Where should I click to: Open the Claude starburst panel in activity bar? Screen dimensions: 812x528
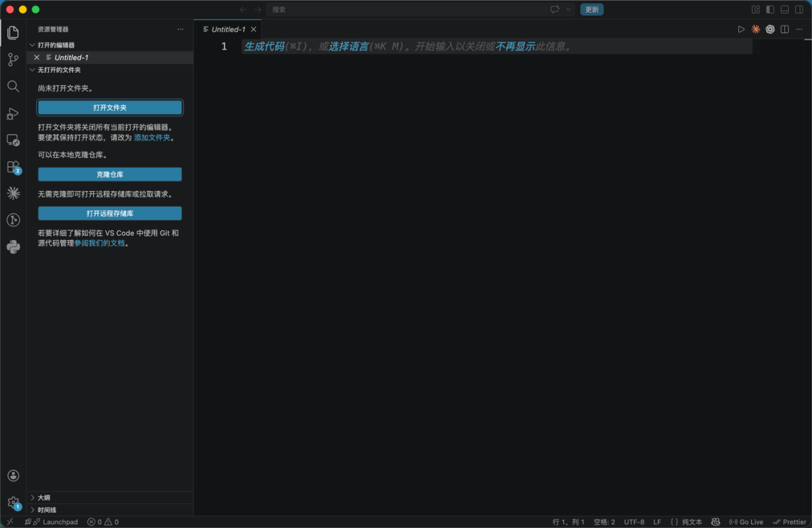13,193
